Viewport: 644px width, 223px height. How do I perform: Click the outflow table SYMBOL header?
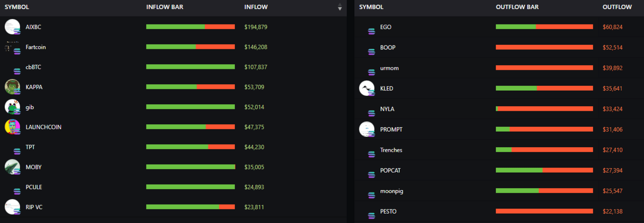coord(371,7)
